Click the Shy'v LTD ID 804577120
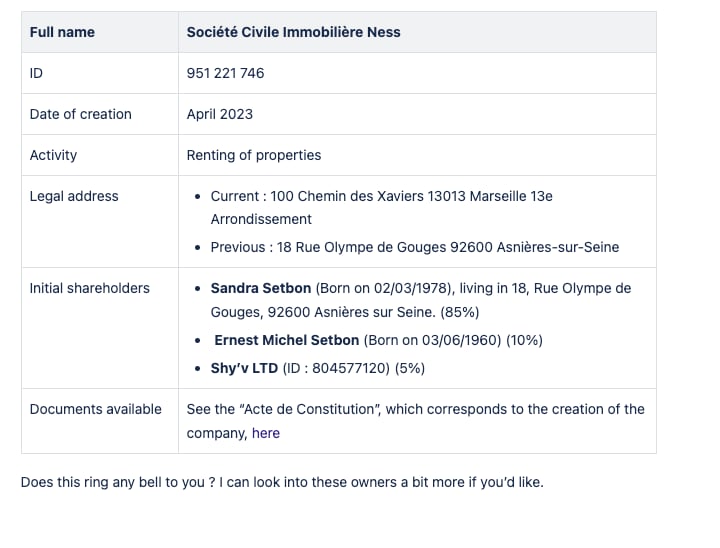Screen dimensions: 720x548 [336, 368]
